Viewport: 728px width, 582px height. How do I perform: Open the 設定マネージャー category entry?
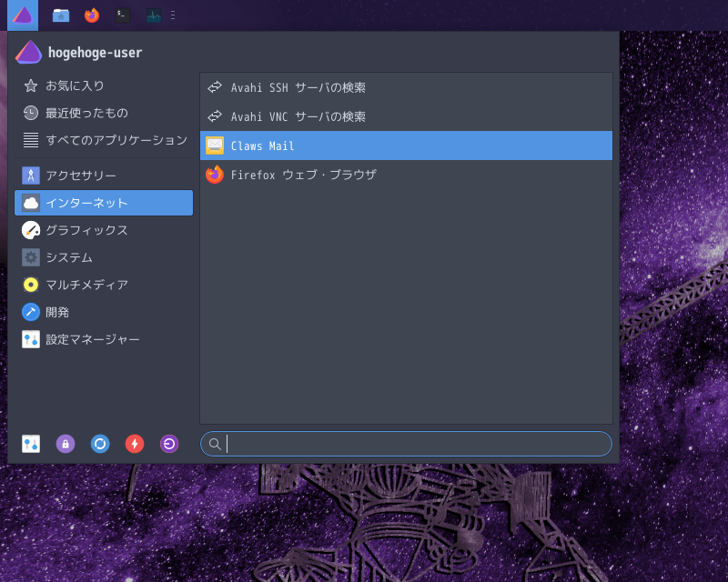(104, 339)
